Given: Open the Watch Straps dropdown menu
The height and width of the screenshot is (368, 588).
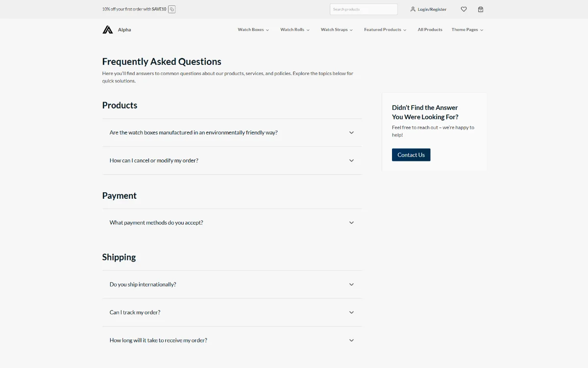Looking at the screenshot, I should pos(337,30).
